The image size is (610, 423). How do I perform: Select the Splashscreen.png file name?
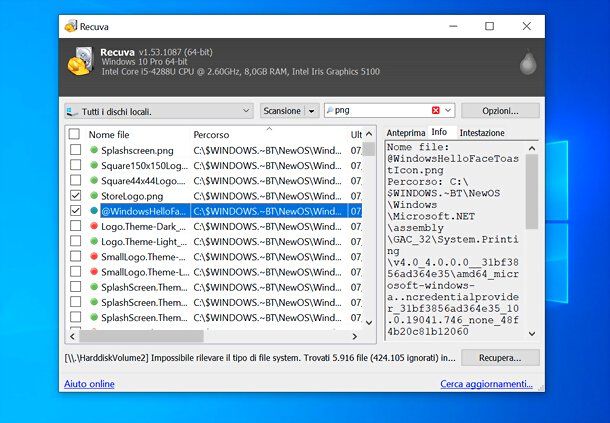pos(137,151)
